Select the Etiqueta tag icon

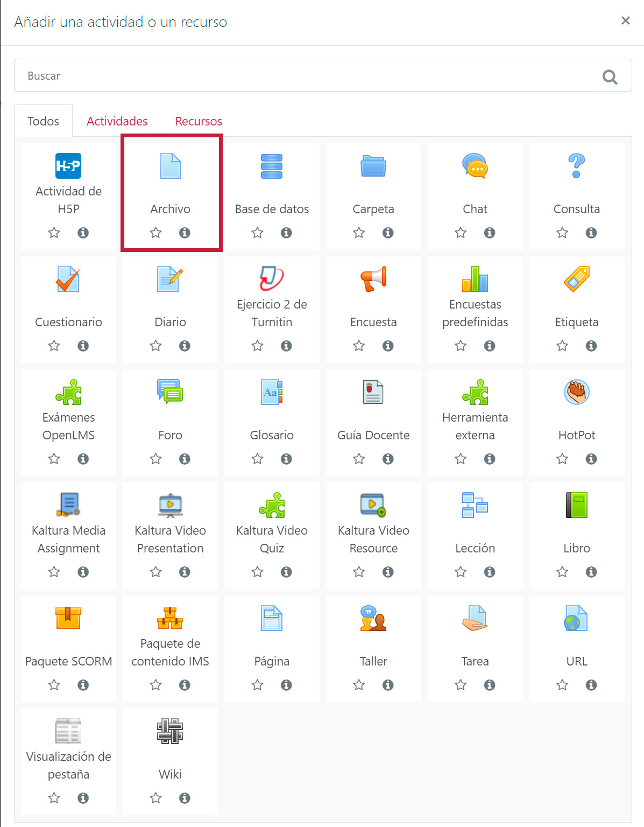coord(577,279)
